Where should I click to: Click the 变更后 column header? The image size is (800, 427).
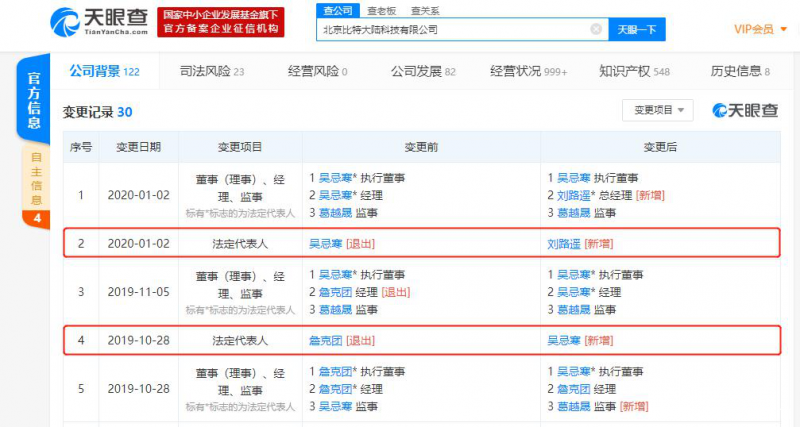click(x=660, y=147)
